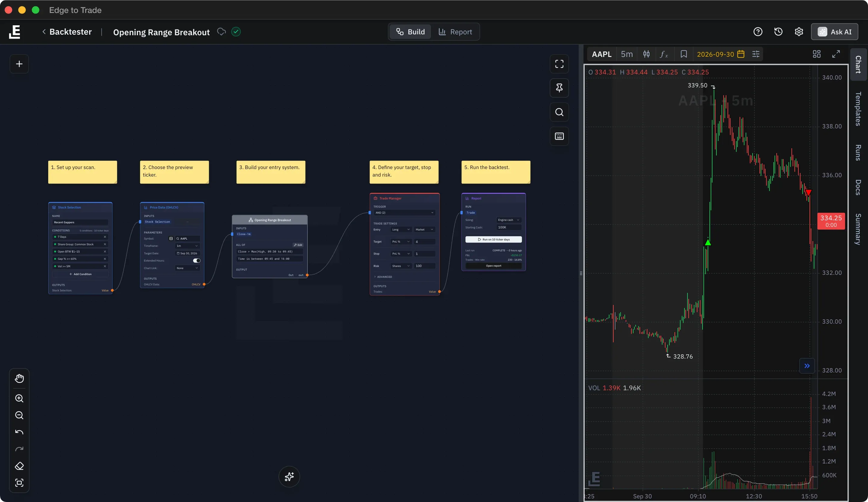Open the canvas search magnifier icon

(559, 112)
